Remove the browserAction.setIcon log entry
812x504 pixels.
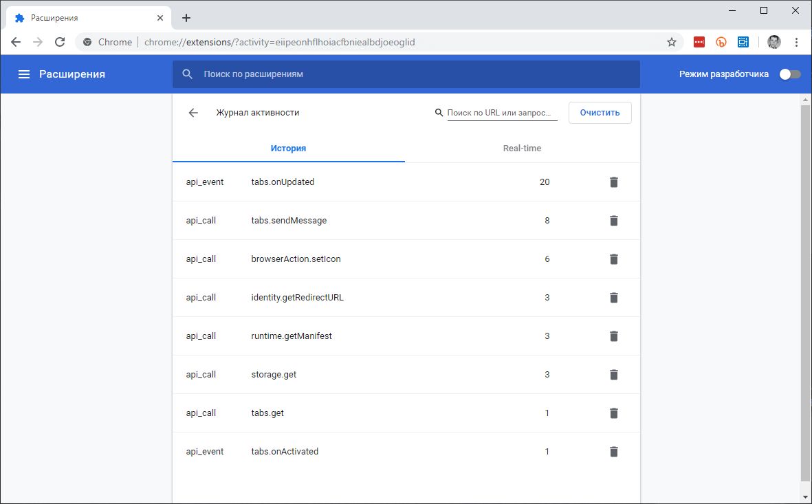coord(614,259)
